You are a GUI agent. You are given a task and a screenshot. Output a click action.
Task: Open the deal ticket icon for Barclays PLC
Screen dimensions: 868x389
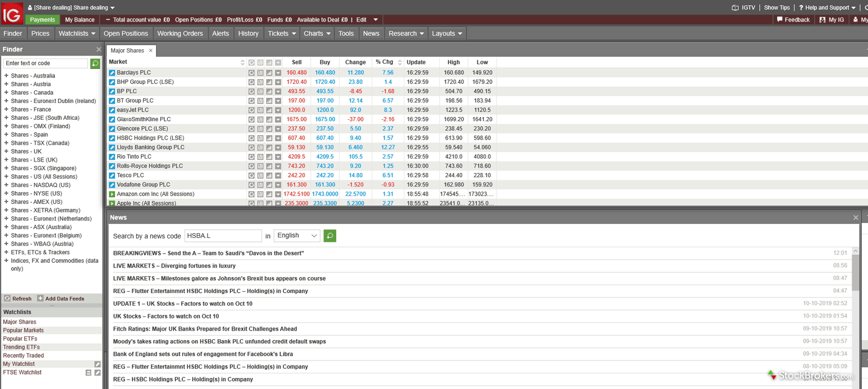pos(112,73)
